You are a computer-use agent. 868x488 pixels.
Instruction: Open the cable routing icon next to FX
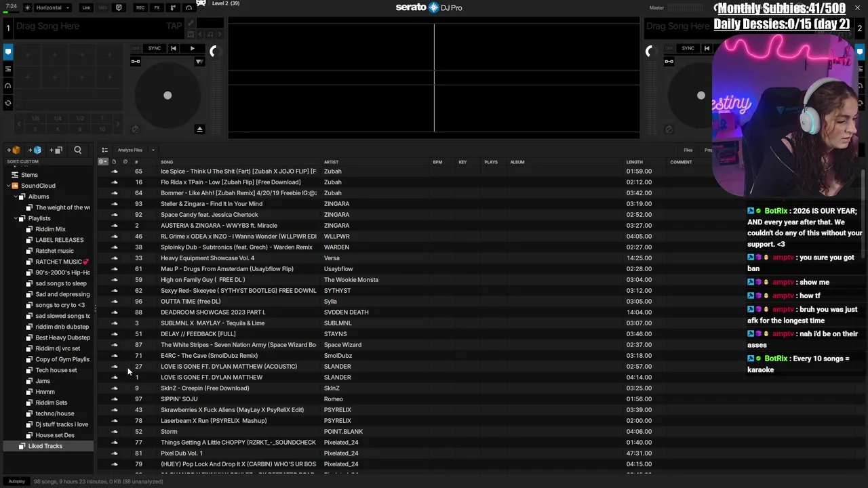[173, 7]
